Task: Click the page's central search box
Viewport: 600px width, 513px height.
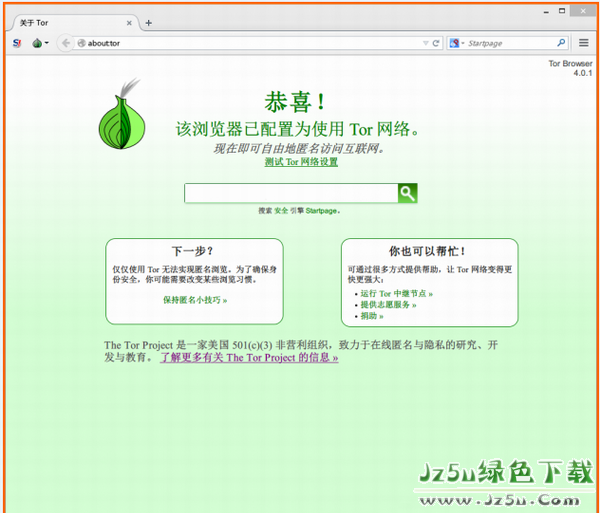Action: [x=291, y=193]
